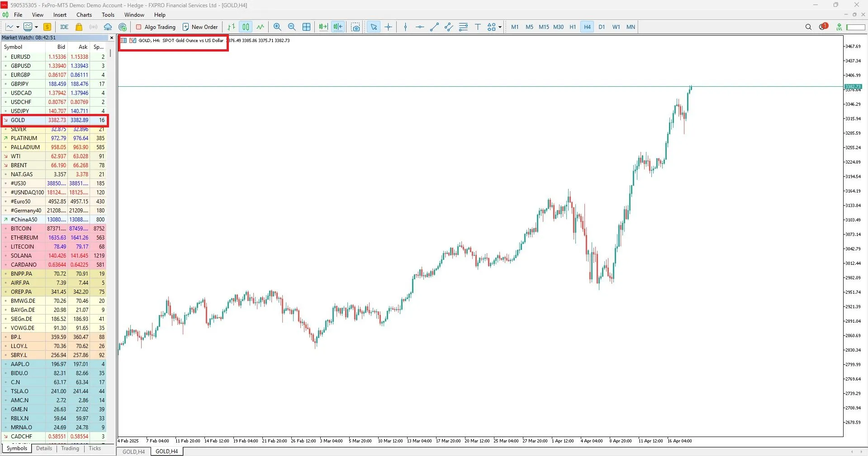
Task: Select the trendline drawing tool
Action: pos(434,27)
